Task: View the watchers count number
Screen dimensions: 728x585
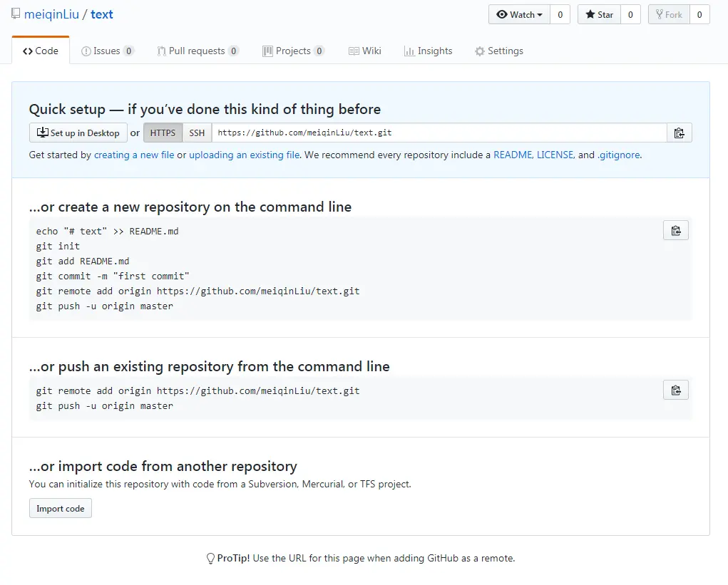Action: 560,14
